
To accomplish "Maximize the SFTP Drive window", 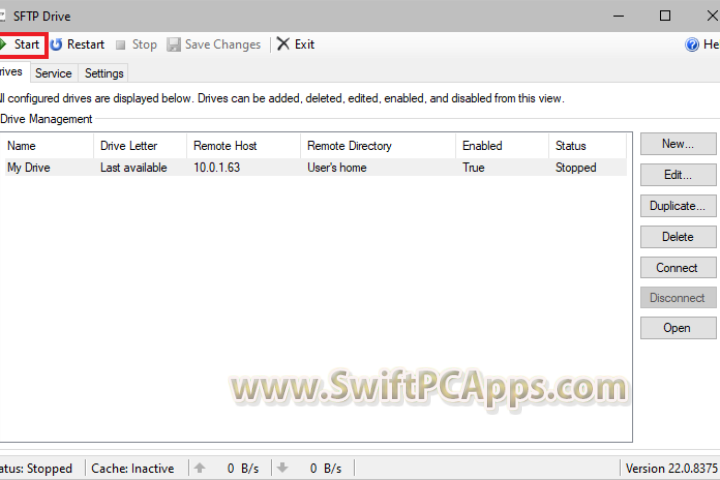I will click(665, 16).
